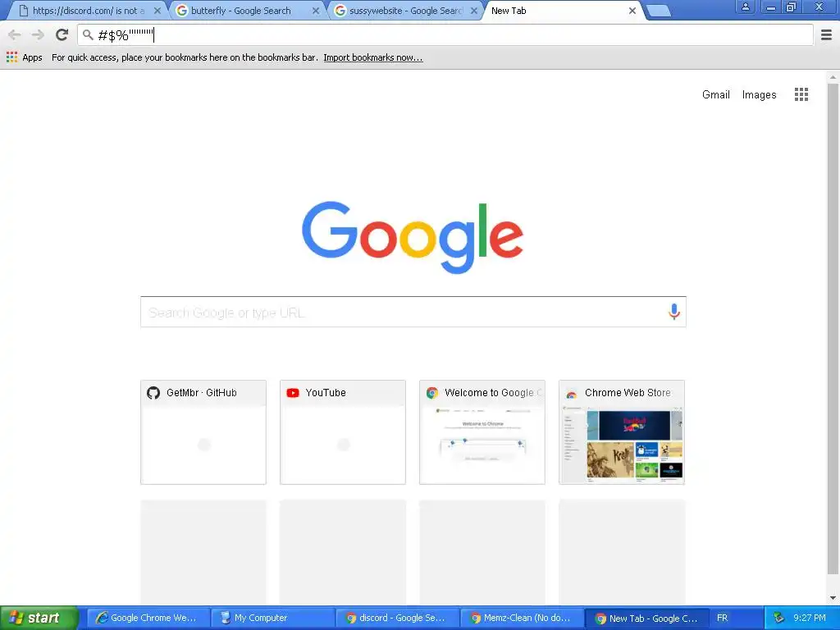Click Import bookmarks now link

coord(373,57)
